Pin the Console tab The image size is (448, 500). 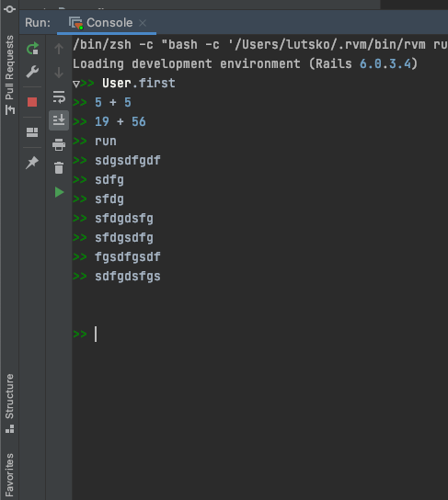pos(32,163)
